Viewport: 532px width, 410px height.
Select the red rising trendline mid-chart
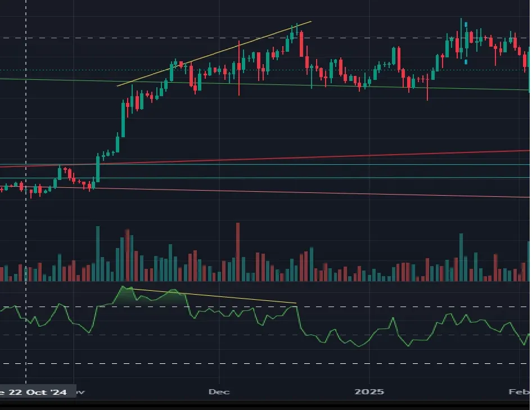265,159
